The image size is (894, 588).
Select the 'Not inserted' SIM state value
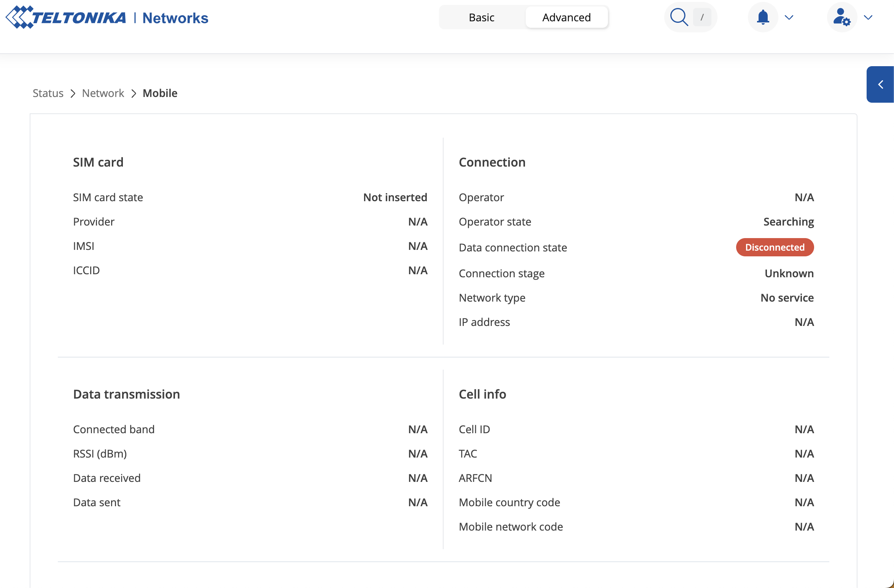(x=395, y=197)
